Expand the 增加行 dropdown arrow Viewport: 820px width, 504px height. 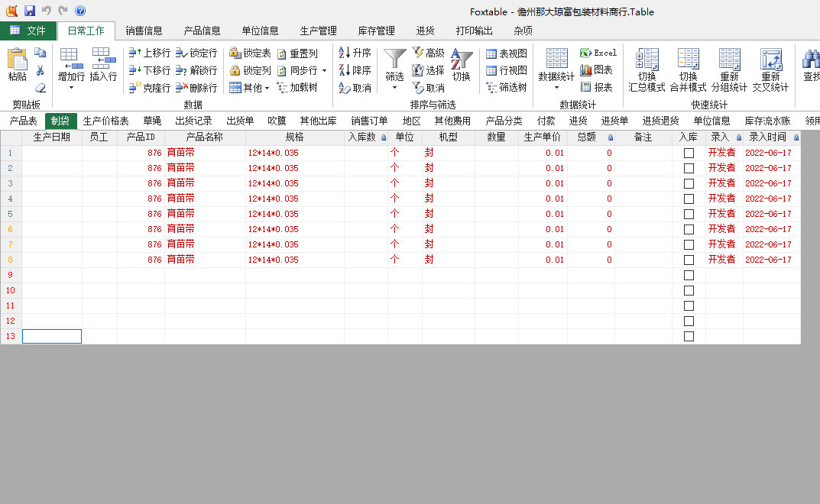71,88
